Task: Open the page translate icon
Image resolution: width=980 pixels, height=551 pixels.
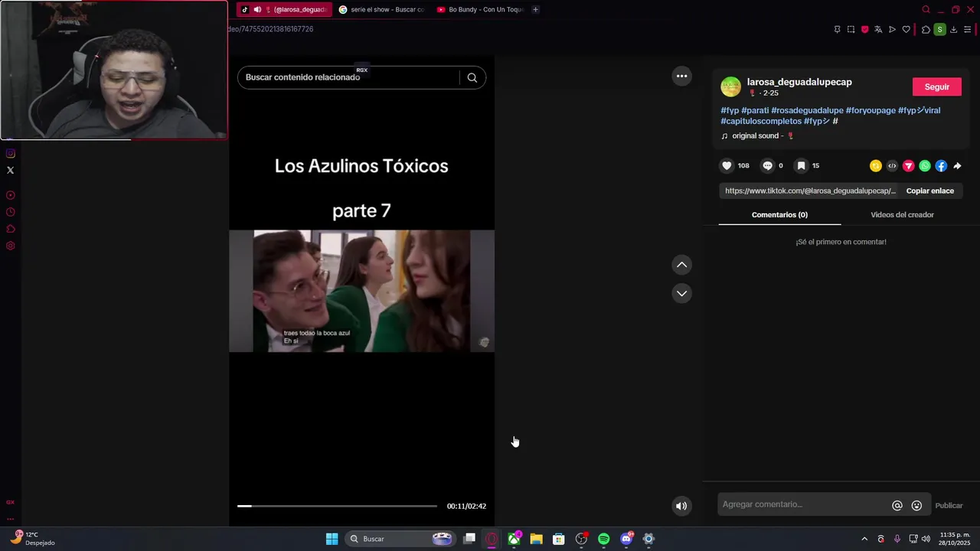Action: point(878,30)
